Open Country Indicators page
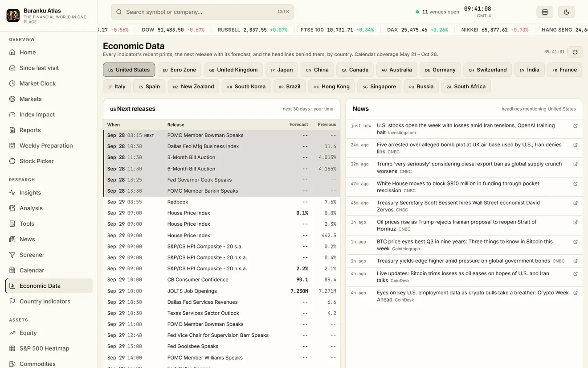The image size is (588, 368). click(49, 302)
